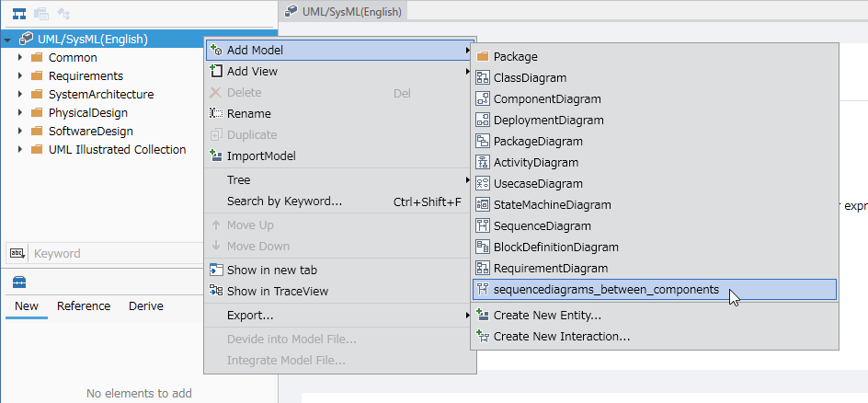The image size is (868, 403).
Task: Choose Show in TraceView
Action: point(340,291)
